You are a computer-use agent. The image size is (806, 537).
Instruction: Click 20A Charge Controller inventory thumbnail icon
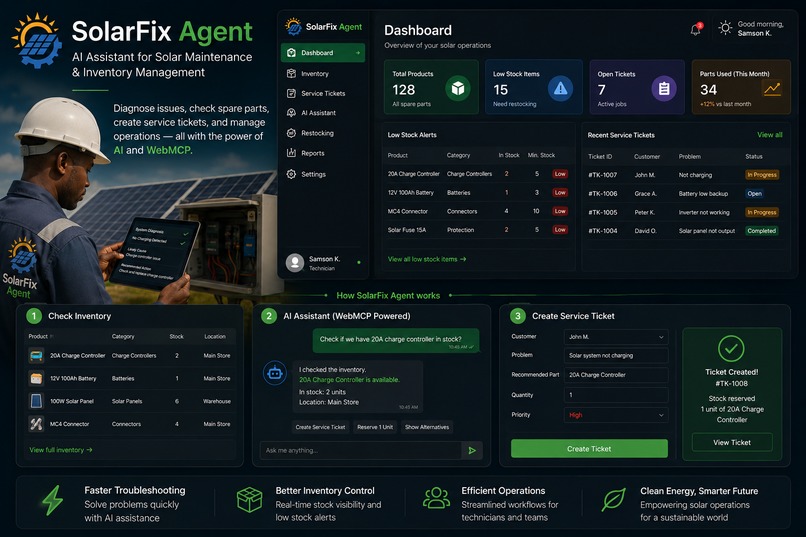coord(36,355)
